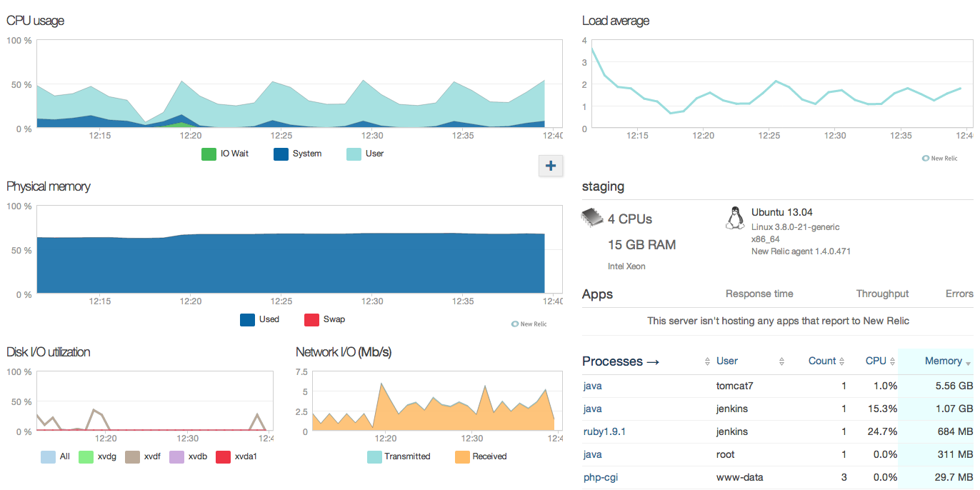Viewport: 980px width, 490px height.
Task: Click the Disk I/O utilization chart title
Action: (49, 352)
